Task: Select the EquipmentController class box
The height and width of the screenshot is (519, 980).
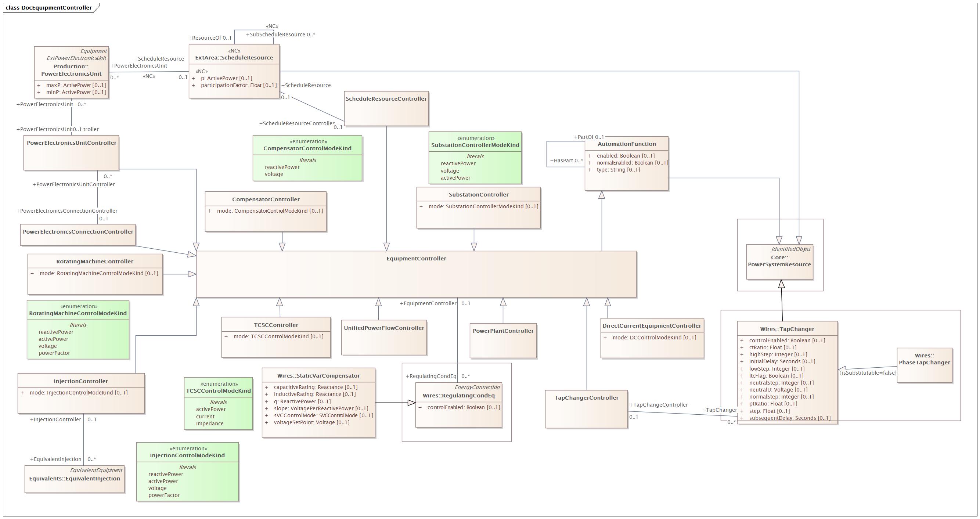Action: tap(417, 277)
